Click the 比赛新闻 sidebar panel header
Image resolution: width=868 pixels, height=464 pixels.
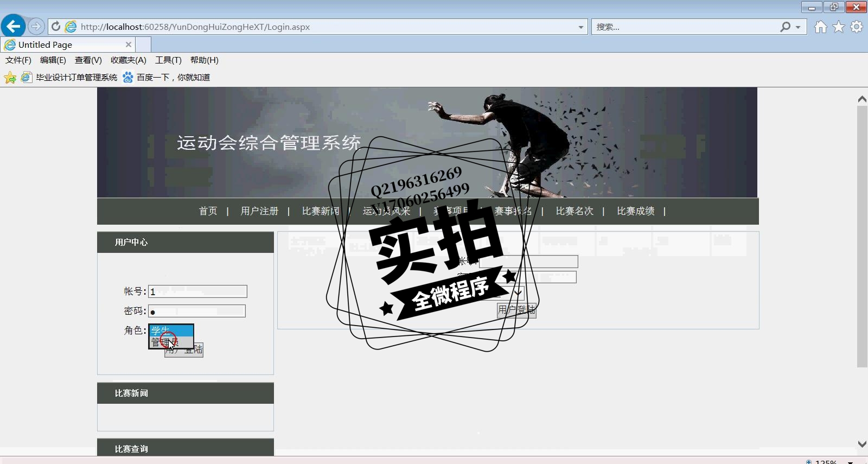(186, 393)
